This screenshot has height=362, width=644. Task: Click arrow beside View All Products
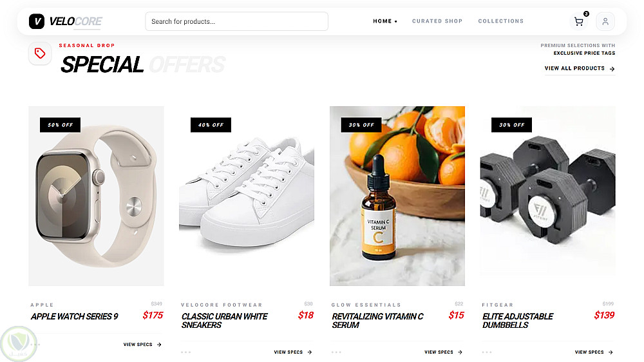pos(612,69)
